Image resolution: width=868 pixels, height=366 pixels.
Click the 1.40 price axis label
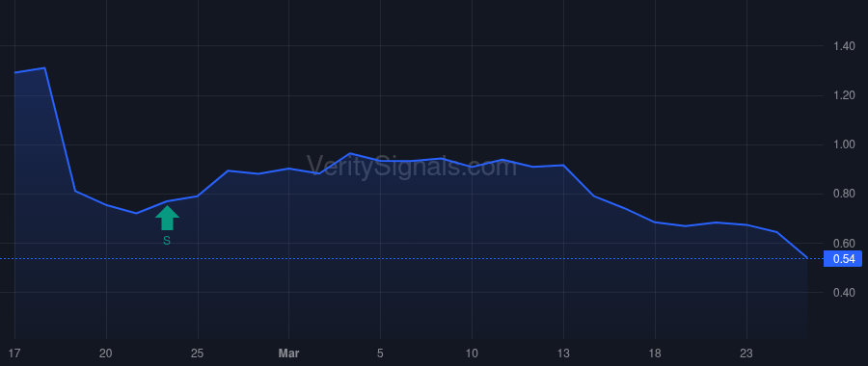click(844, 46)
